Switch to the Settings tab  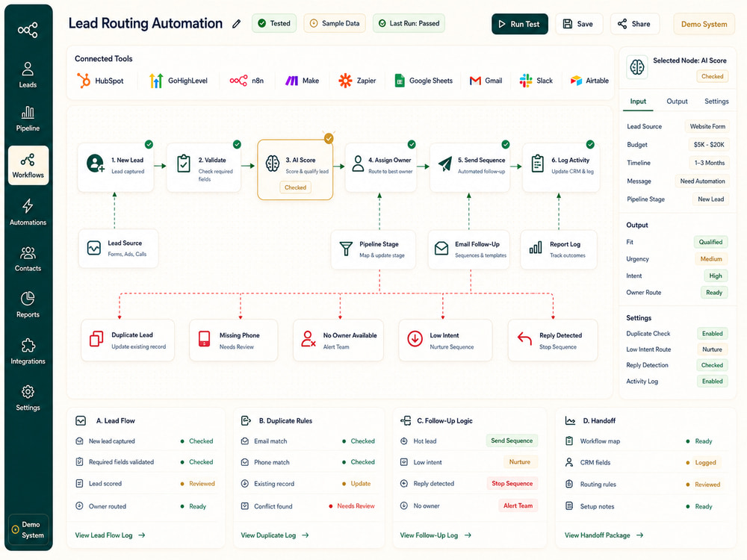pyautogui.click(x=716, y=102)
